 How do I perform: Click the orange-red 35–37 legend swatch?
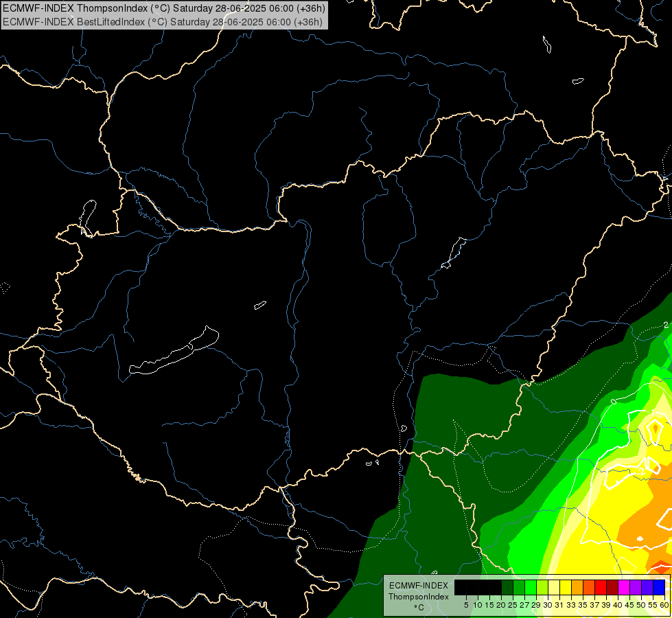[589, 587]
